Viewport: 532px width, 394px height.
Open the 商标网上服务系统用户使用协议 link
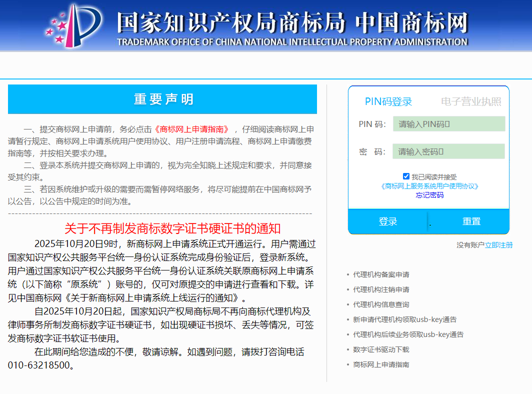429,186
